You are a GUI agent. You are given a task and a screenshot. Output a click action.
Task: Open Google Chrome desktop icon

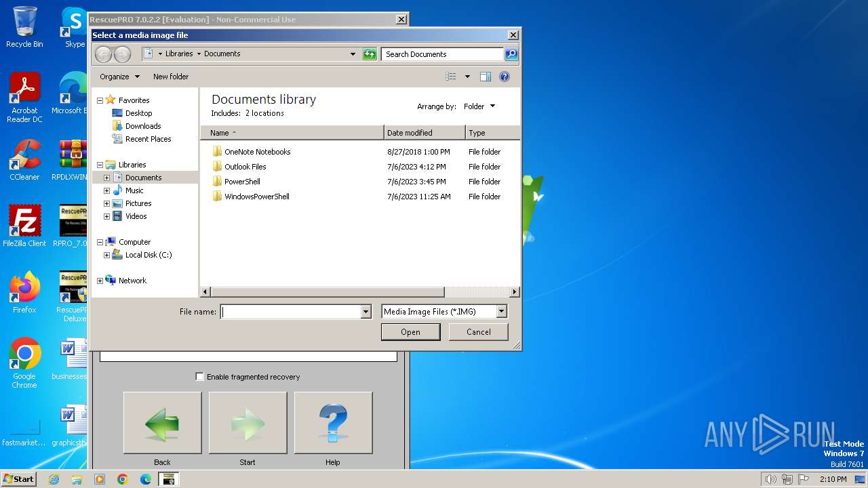coord(24,363)
